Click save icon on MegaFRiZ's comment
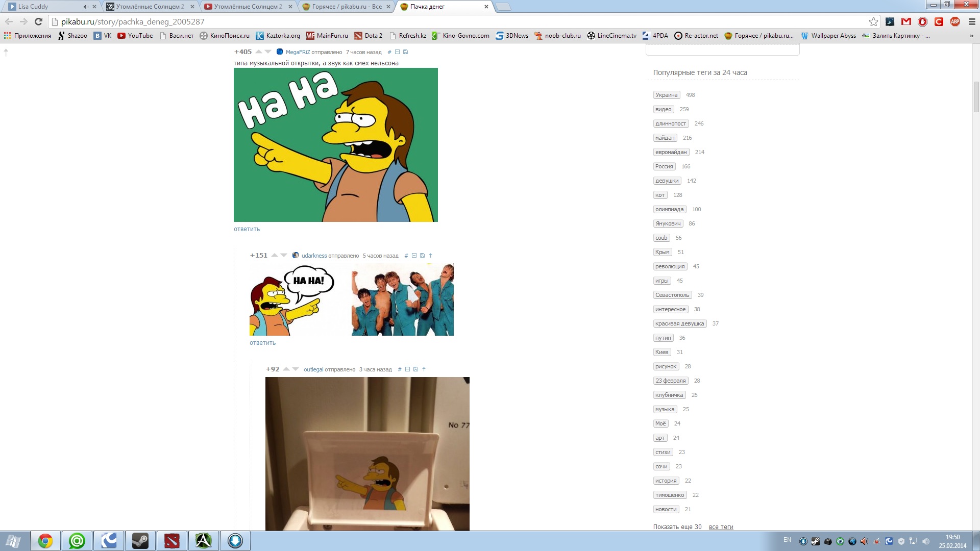Viewport: 980px width, 551px height. click(x=406, y=52)
